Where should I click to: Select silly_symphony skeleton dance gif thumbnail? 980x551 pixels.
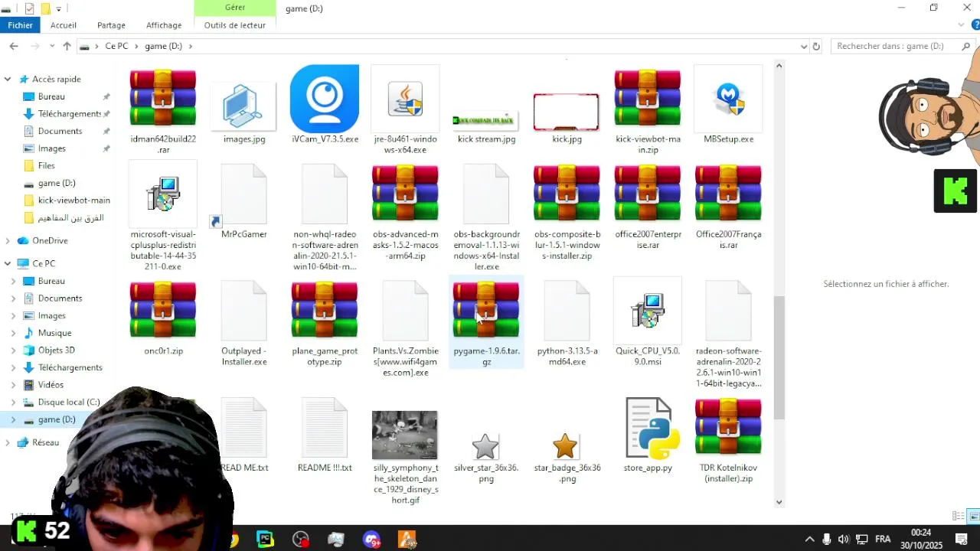[x=405, y=435]
